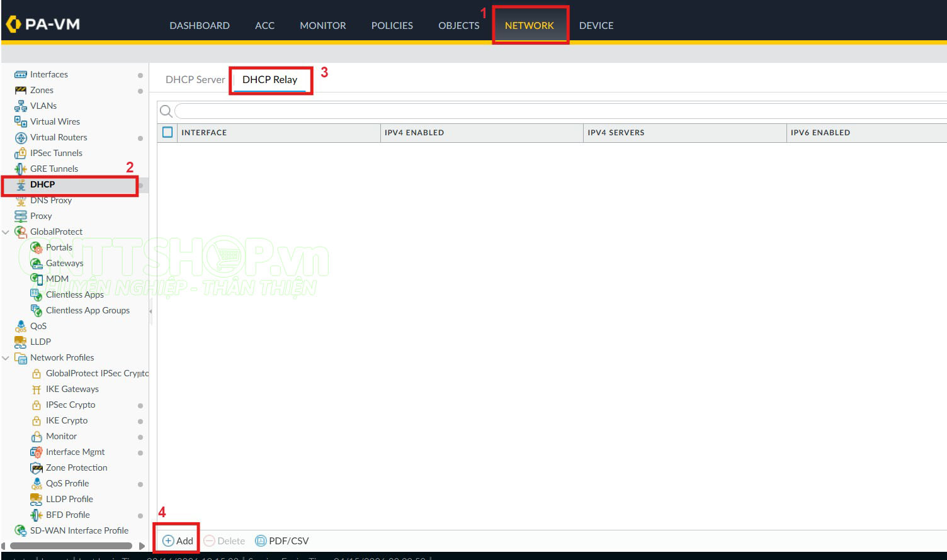Click the Virtual Wires icon
Image resolution: width=947 pixels, height=560 pixels.
pyautogui.click(x=21, y=121)
